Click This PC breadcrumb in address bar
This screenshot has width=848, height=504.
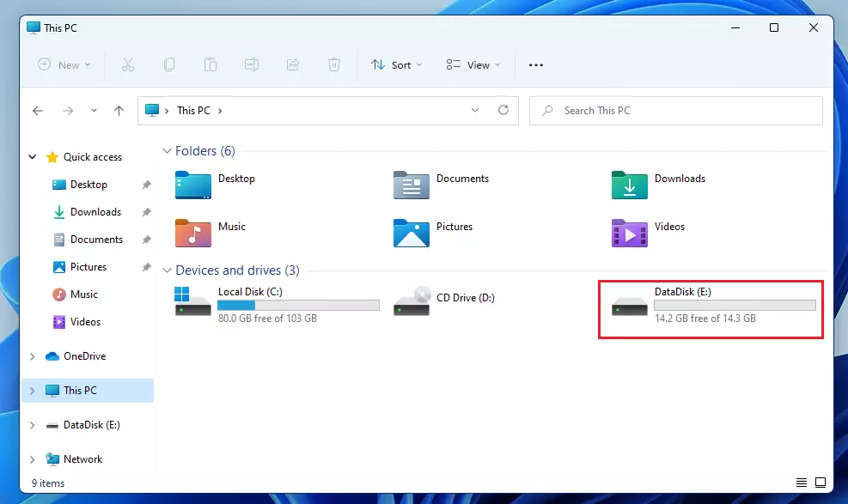[193, 111]
